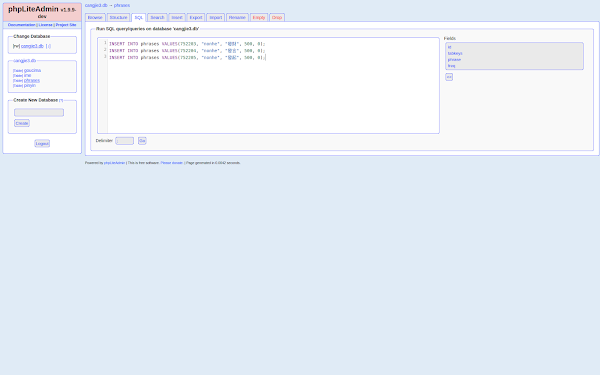Image resolution: width=600 pixels, height=375 pixels.
Task: Switch to the Structure tab
Action: 118,18
